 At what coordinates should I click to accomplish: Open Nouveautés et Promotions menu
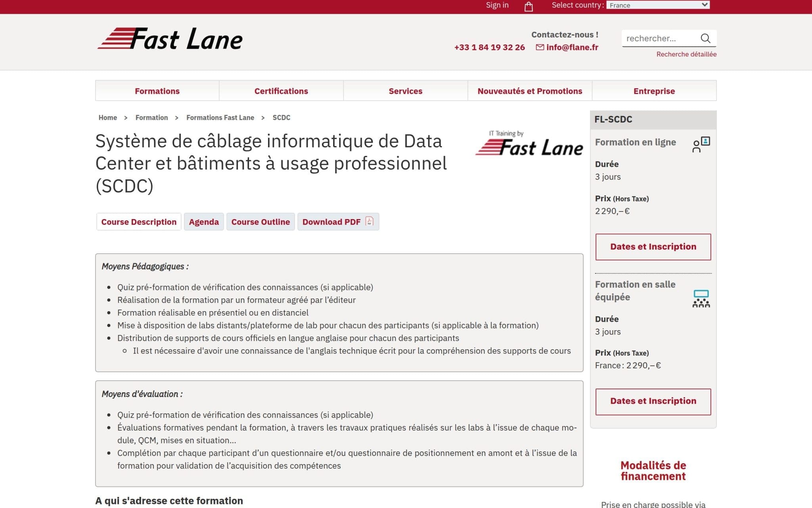point(530,91)
